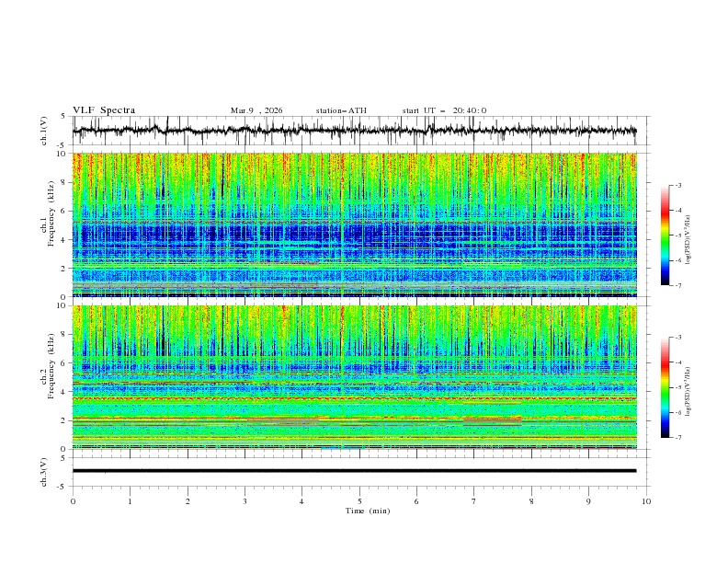The width and height of the screenshot is (728, 563).
Task: Click time axis tick label '5'
Action: (x=359, y=501)
